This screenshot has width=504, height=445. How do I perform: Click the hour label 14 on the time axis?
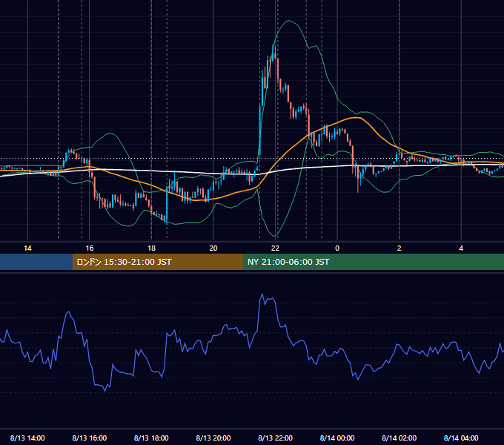pyautogui.click(x=27, y=248)
